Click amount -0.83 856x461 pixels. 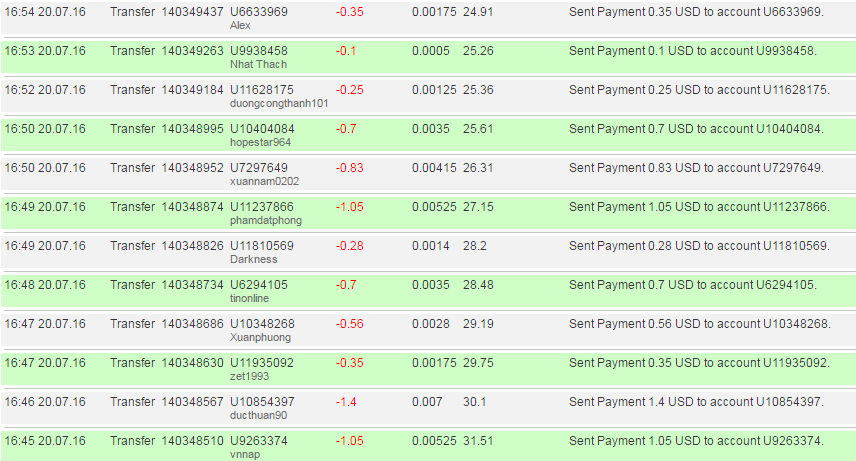(349, 168)
